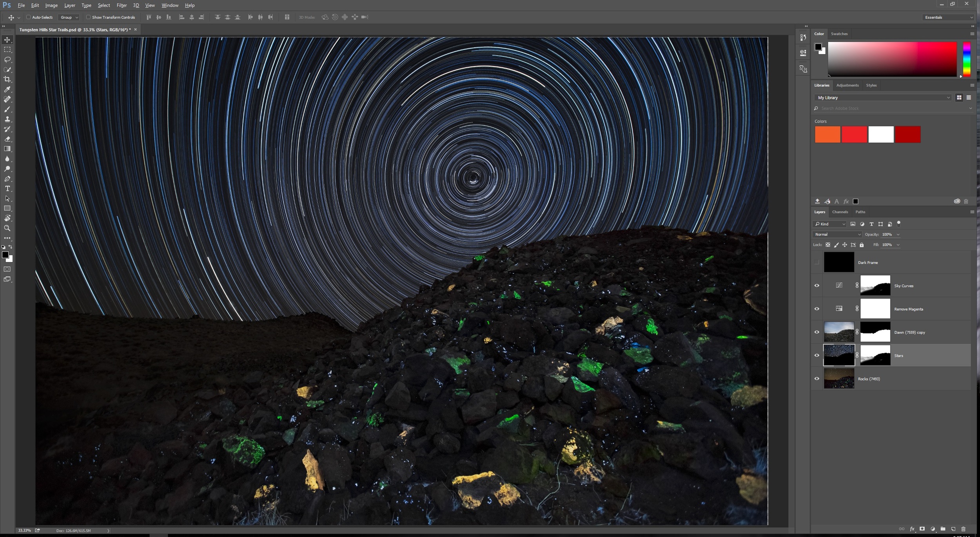This screenshot has width=980, height=537.
Task: Hide the Remove Magenta layer
Action: 817,309
